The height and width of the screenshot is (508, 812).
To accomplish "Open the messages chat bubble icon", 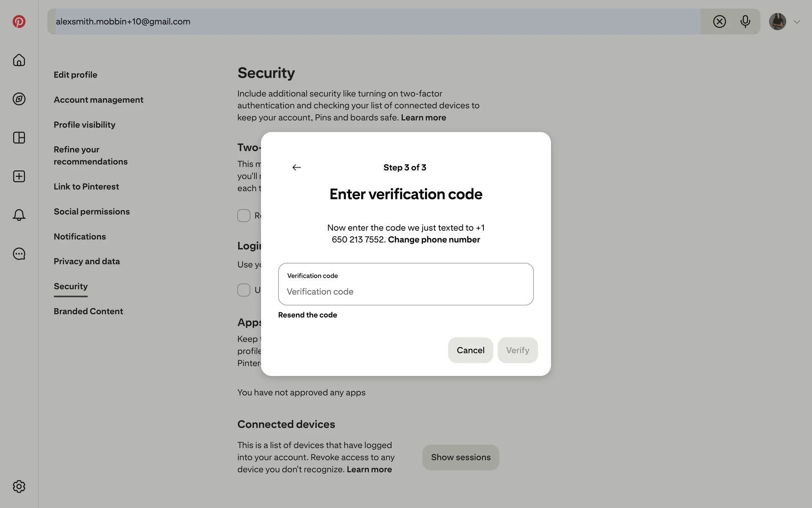I will [x=19, y=254].
